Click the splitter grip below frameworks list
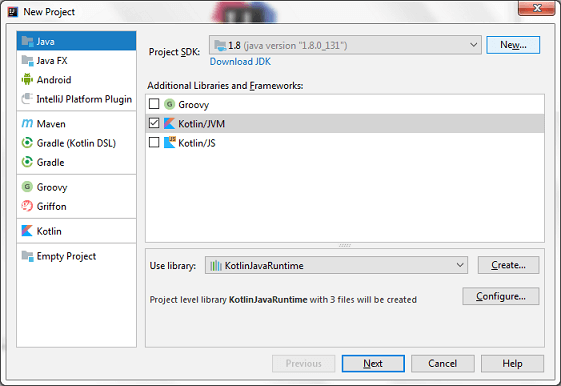This screenshot has width=561, height=386. pyautogui.click(x=345, y=245)
